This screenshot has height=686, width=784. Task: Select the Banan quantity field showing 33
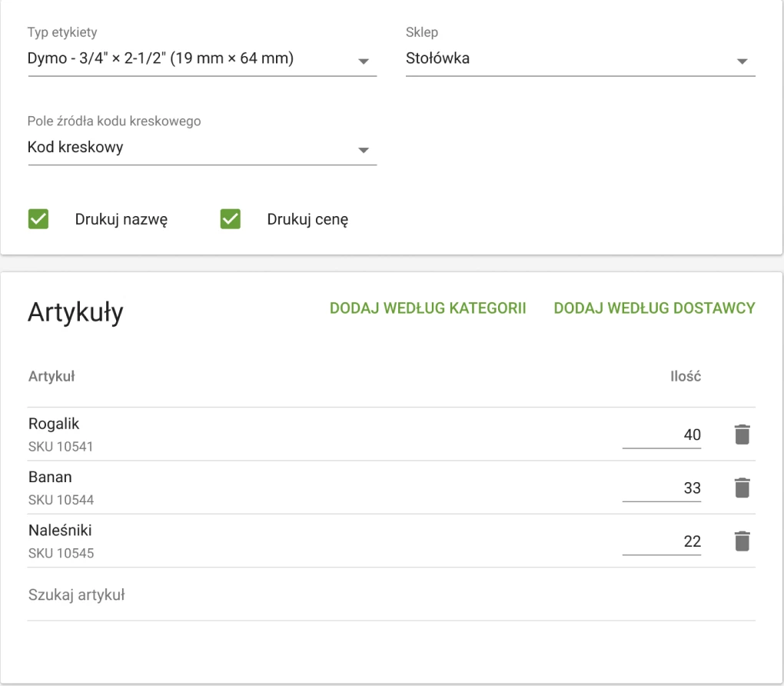point(661,488)
